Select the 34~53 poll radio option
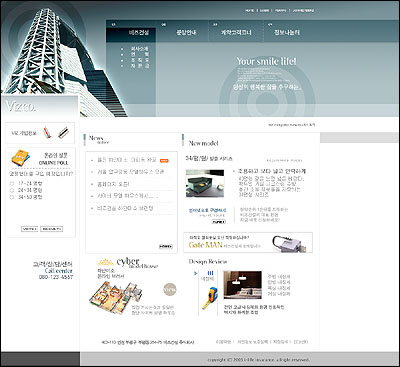This screenshot has height=367, width=400. click(x=12, y=197)
